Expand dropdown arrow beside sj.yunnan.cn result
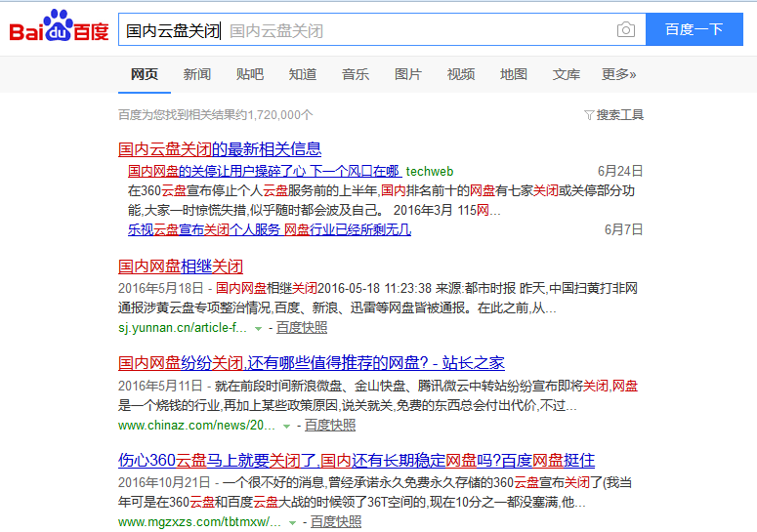 coord(258,329)
